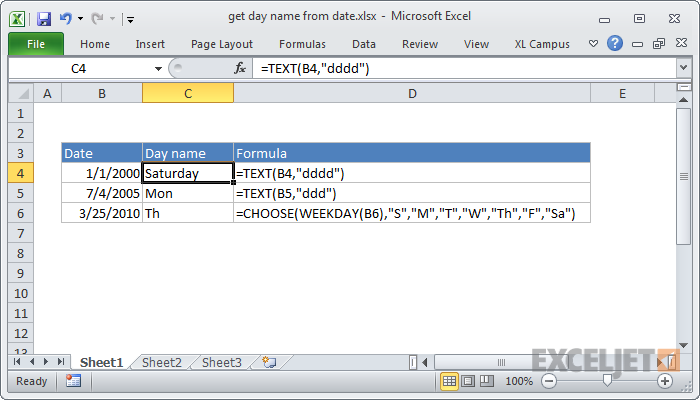Open the Formulas ribbon tab
Viewport: 700px width, 400px height.
pyautogui.click(x=302, y=44)
